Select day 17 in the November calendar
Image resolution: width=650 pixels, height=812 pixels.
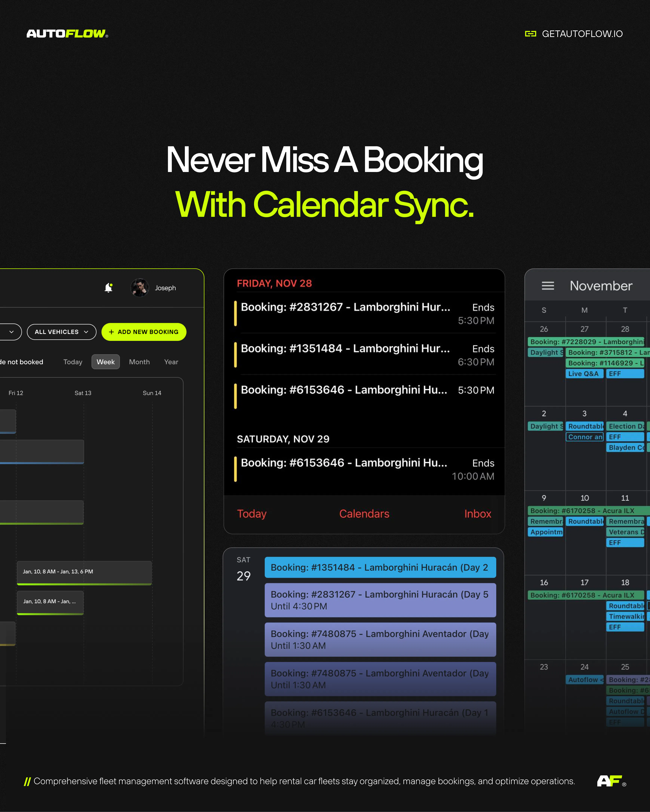coord(584,582)
